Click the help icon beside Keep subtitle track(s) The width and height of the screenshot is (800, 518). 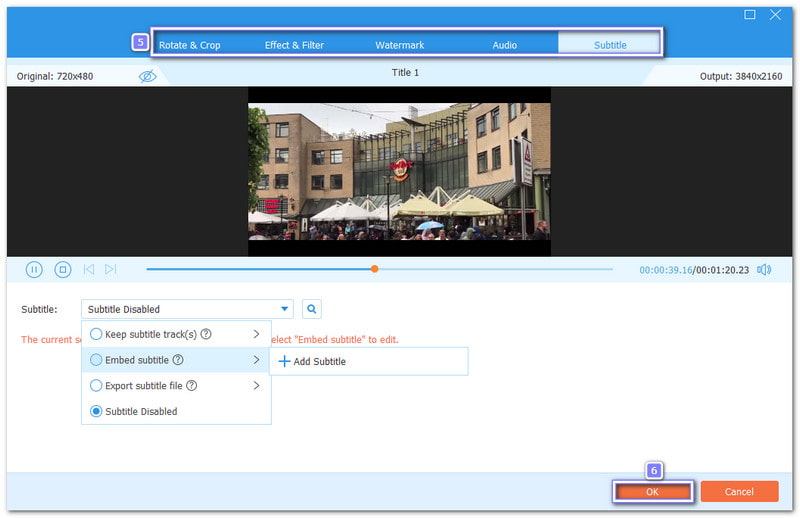click(206, 334)
